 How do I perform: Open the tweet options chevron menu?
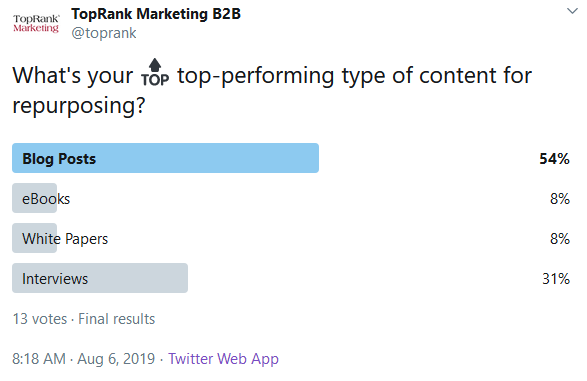point(572,11)
